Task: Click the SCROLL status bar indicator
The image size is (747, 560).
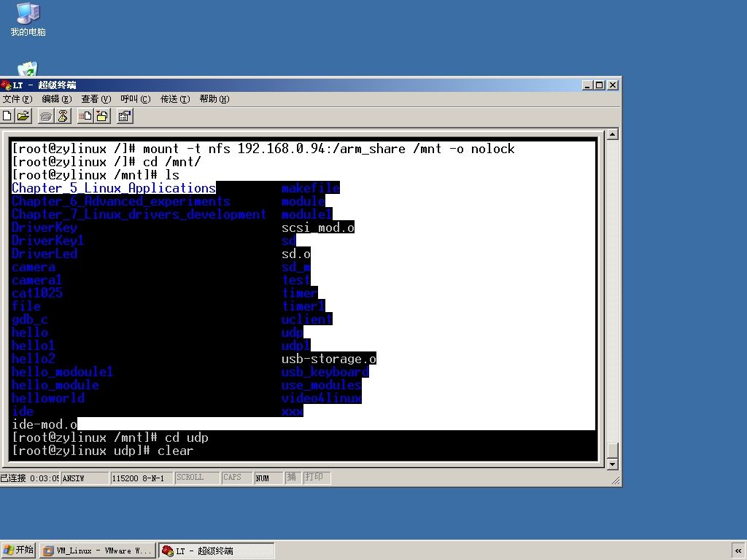Action: 197,478
